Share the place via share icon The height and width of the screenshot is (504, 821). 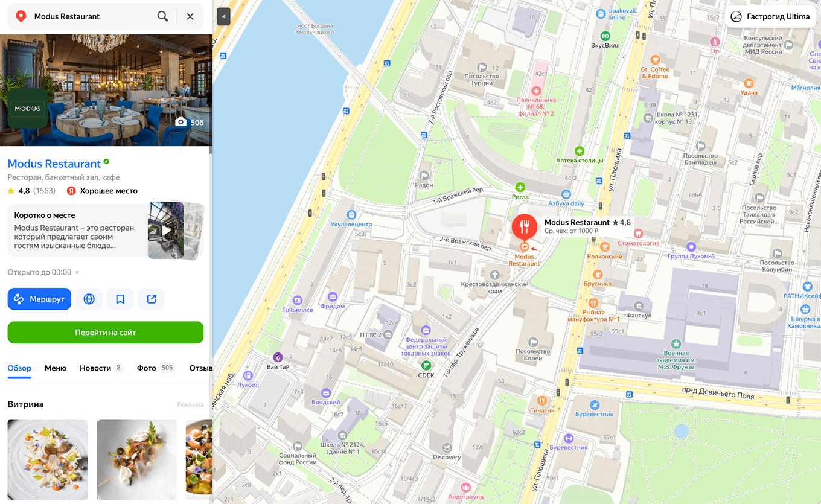pyautogui.click(x=152, y=299)
